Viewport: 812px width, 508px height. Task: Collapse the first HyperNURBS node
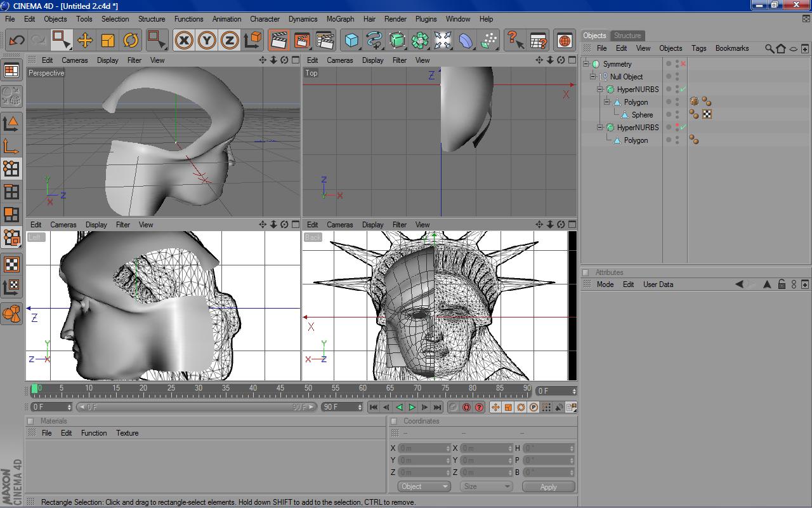(x=599, y=90)
